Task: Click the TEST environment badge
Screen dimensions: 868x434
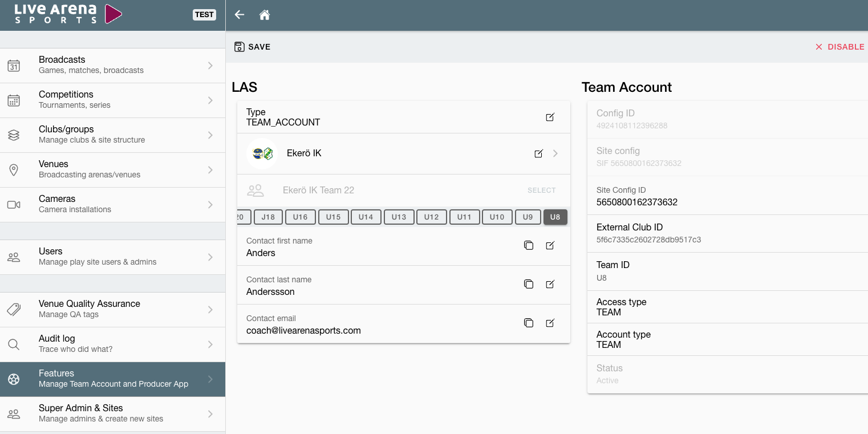Action: (204, 15)
